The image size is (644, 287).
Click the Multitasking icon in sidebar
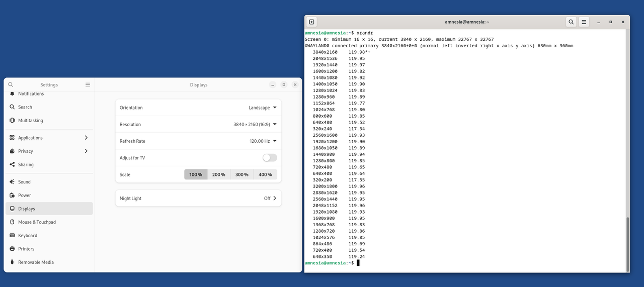pos(12,121)
